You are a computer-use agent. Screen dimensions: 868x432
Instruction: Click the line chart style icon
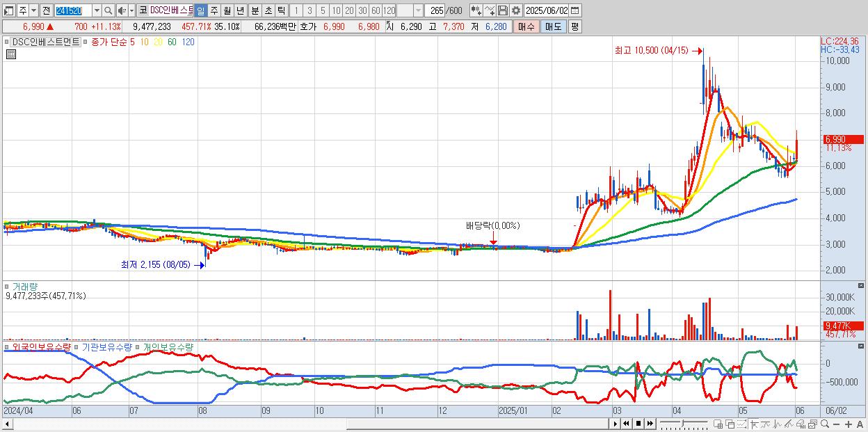[x=766, y=424]
